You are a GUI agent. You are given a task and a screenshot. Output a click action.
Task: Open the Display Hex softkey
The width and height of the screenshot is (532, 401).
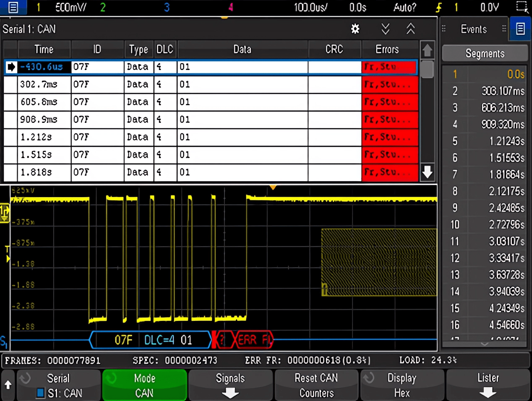[x=402, y=385]
